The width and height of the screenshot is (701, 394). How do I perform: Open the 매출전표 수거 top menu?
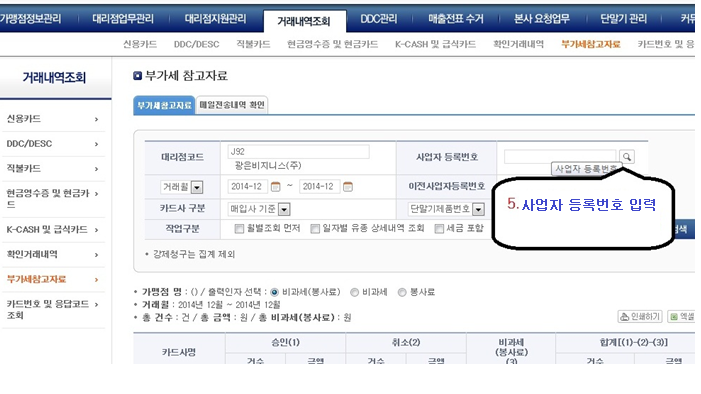tap(456, 19)
